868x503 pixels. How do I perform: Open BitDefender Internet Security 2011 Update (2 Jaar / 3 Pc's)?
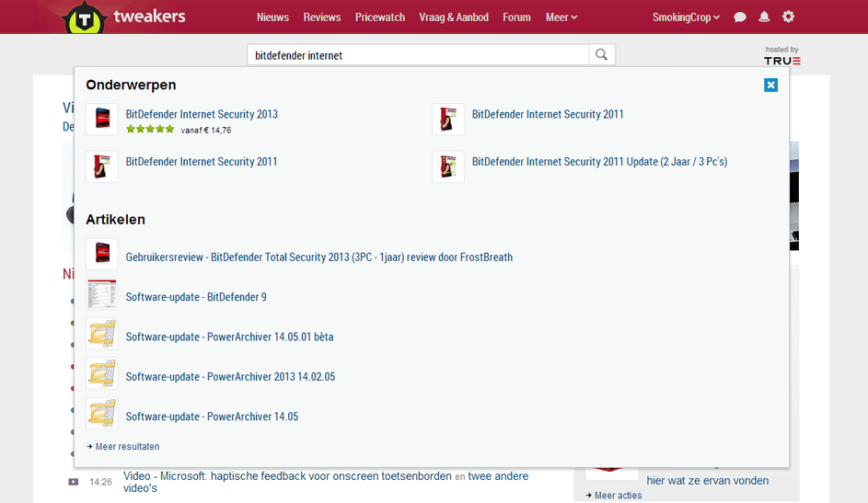pyautogui.click(x=599, y=162)
